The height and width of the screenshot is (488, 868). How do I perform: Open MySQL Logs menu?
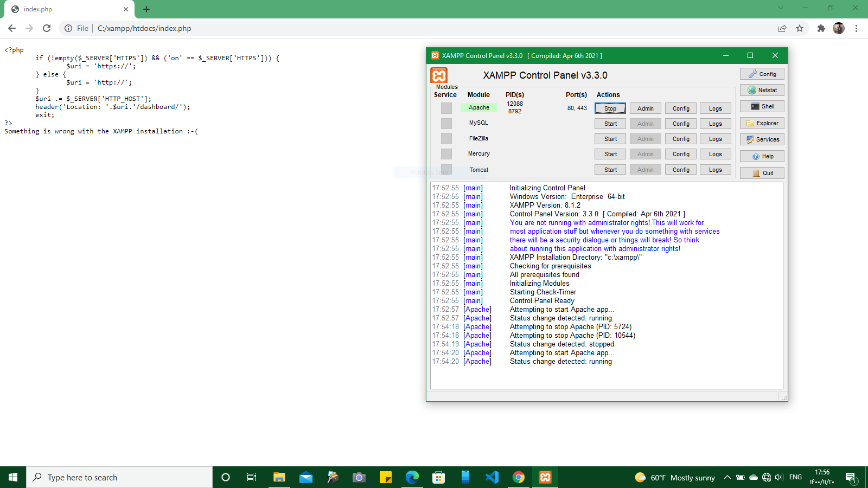pyautogui.click(x=716, y=124)
